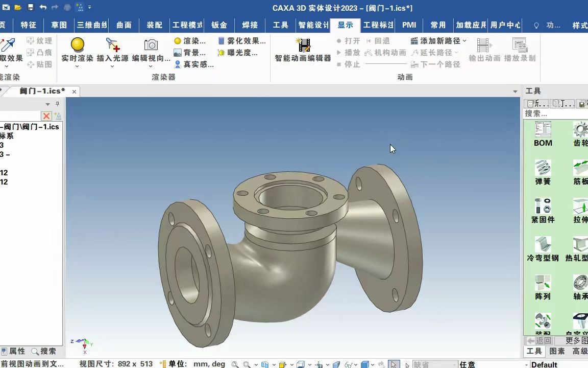Click the wireframe cube display mode icon
This screenshot has height=368, width=588.
(x=300, y=364)
